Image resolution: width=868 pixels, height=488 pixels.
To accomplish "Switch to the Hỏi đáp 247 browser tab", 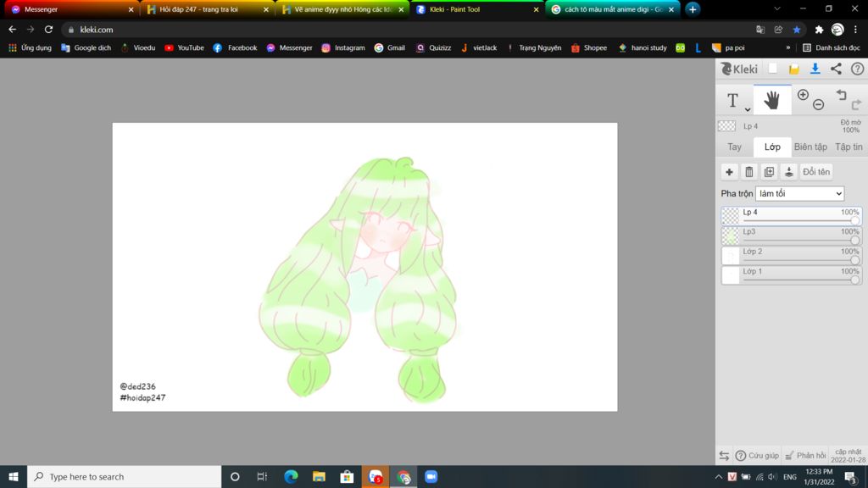I will (207, 9).
